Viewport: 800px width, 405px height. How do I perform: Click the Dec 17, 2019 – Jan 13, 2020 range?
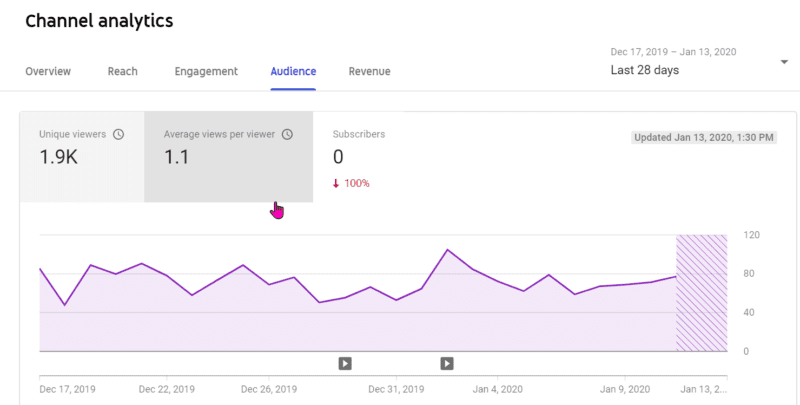(673, 52)
